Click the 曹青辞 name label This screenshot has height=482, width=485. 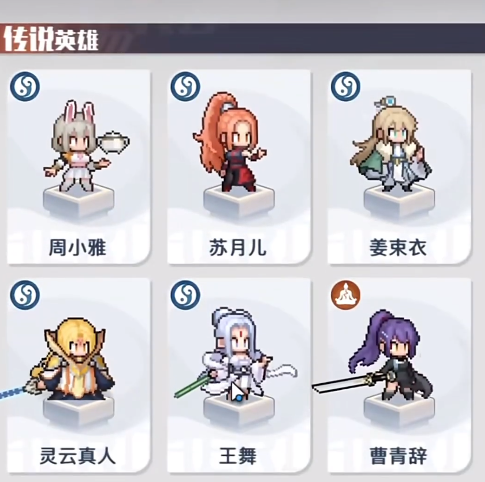coord(398,456)
